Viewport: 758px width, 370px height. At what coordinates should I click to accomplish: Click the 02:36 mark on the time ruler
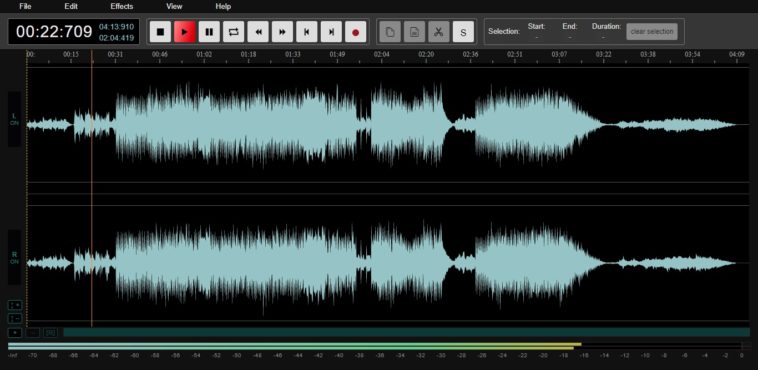470,55
